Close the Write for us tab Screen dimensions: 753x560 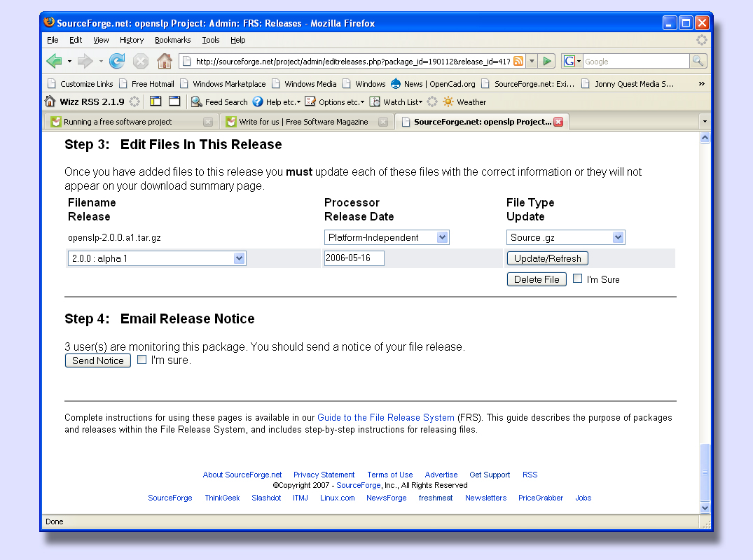click(x=382, y=122)
